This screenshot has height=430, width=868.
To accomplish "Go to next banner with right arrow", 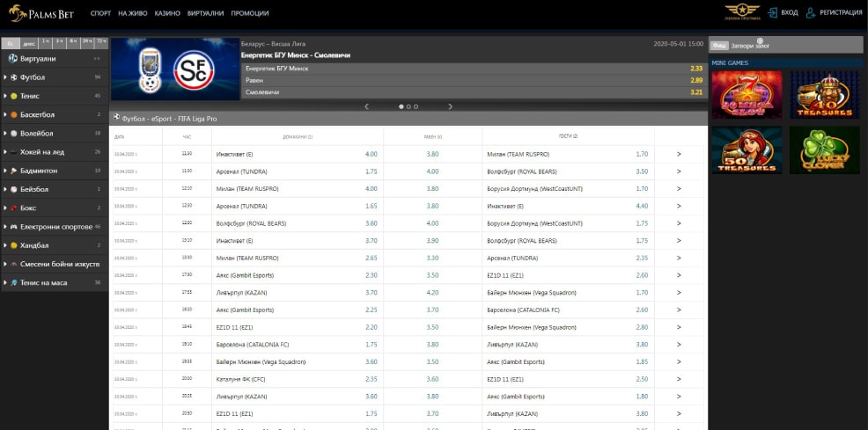I will 450,106.
